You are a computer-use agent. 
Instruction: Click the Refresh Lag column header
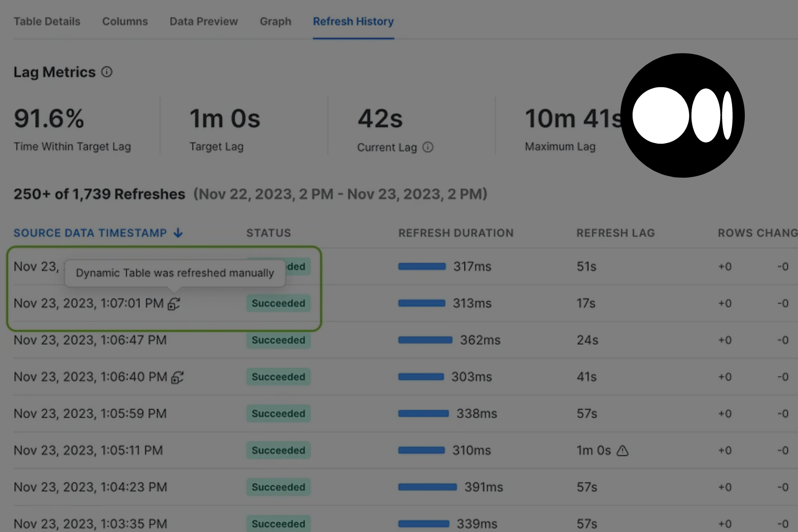click(x=616, y=233)
